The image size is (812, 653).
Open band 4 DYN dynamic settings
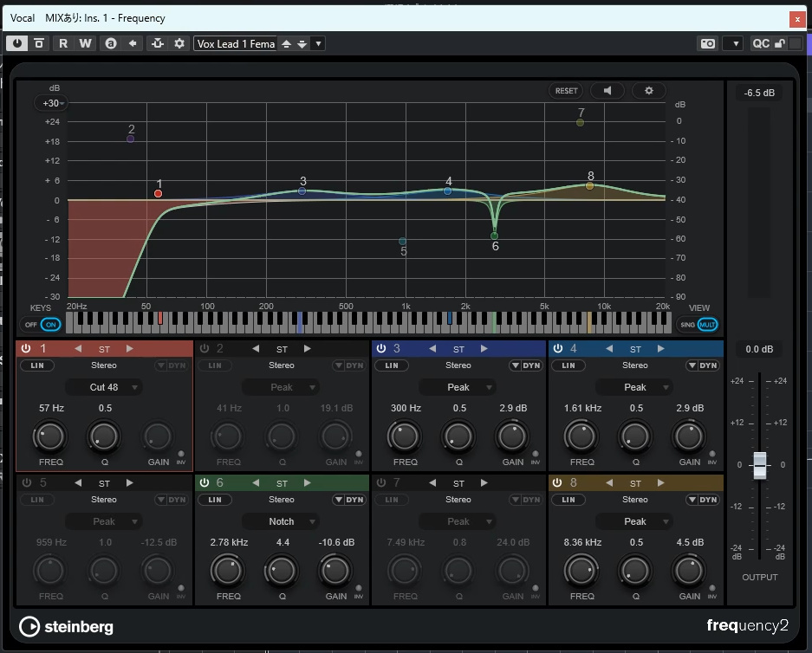click(x=704, y=365)
